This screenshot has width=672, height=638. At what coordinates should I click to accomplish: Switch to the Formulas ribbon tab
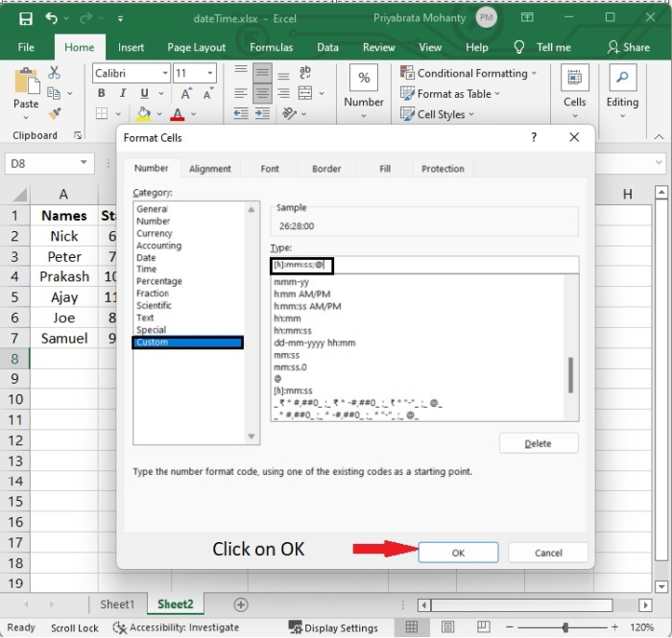[x=272, y=47]
